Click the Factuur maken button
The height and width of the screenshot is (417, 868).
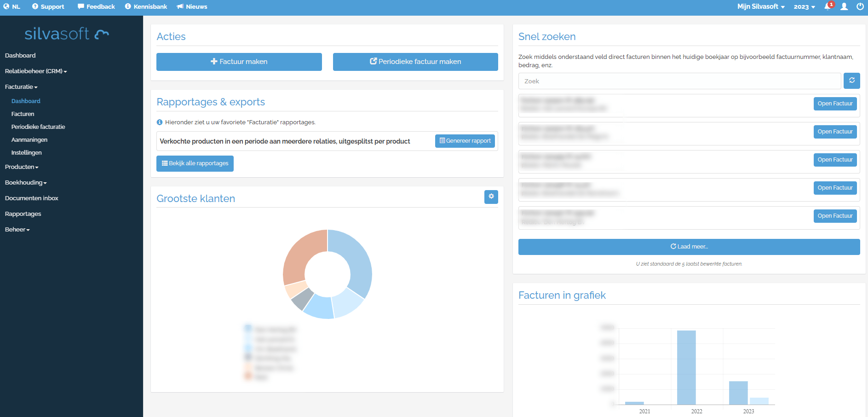click(239, 62)
